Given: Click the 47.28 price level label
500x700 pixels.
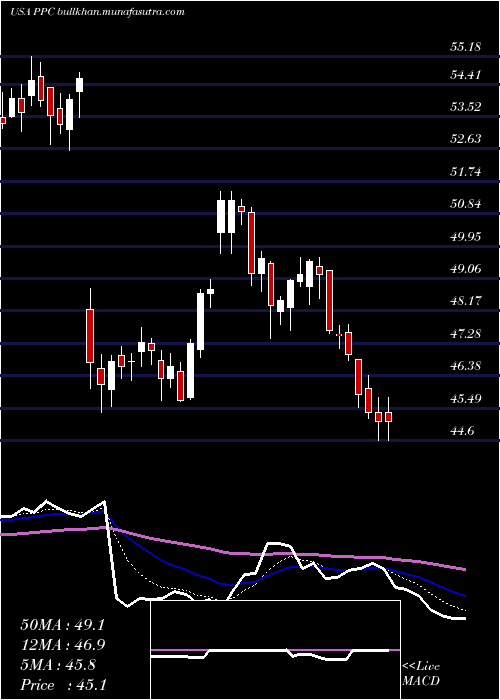Looking at the screenshot, I should pos(466,334).
